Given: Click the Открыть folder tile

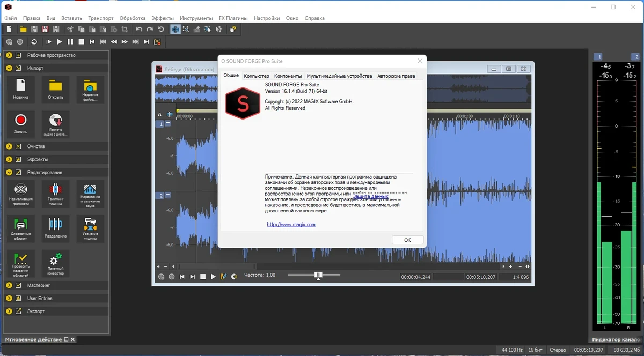Looking at the screenshot, I should point(55,90).
